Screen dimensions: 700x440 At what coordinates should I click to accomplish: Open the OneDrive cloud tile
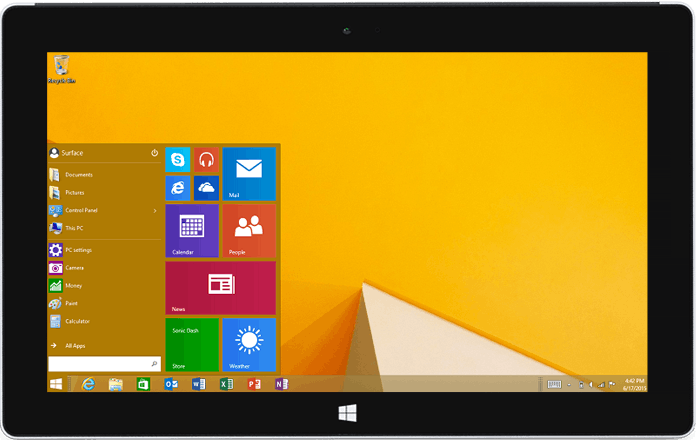pyautogui.click(x=206, y=188)
